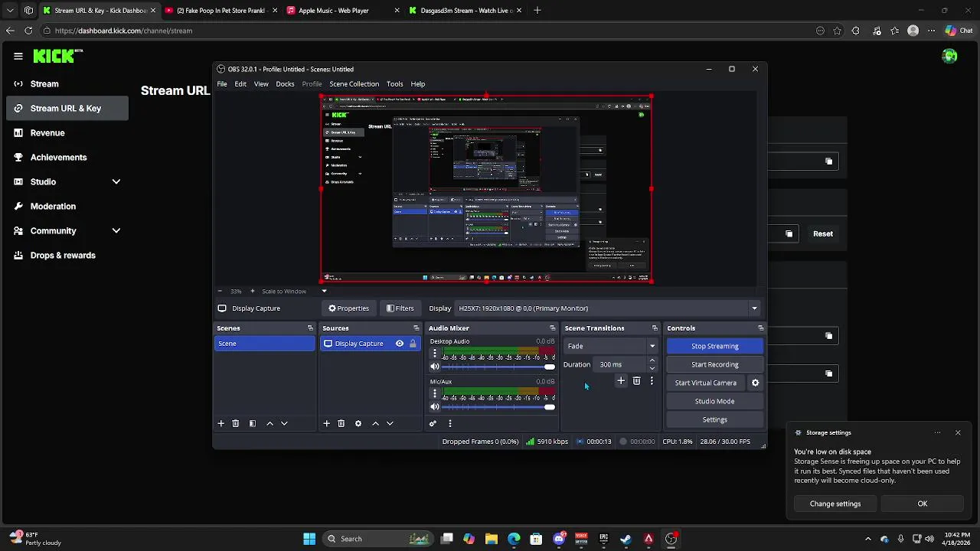Zoom in the OBS preview with plus icon
Image resolution: width=980 pixels, height=551 pixels.
(x=253, y=291)
